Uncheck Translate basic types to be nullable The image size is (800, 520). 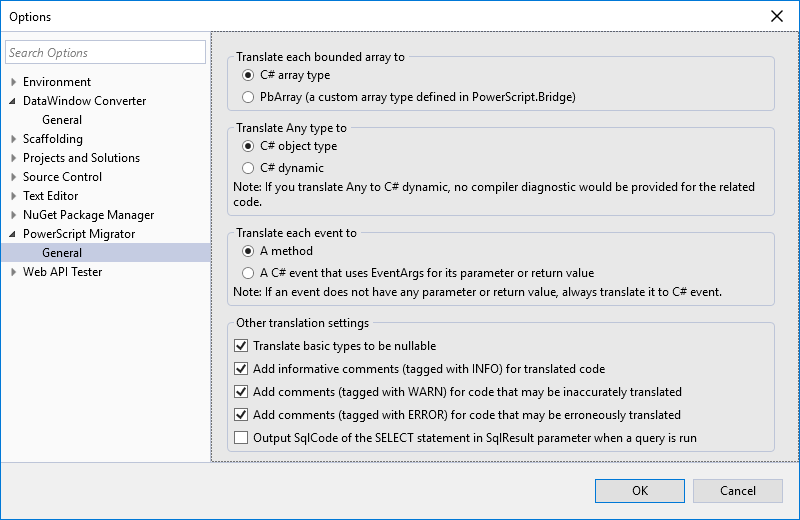click(240, 346)
